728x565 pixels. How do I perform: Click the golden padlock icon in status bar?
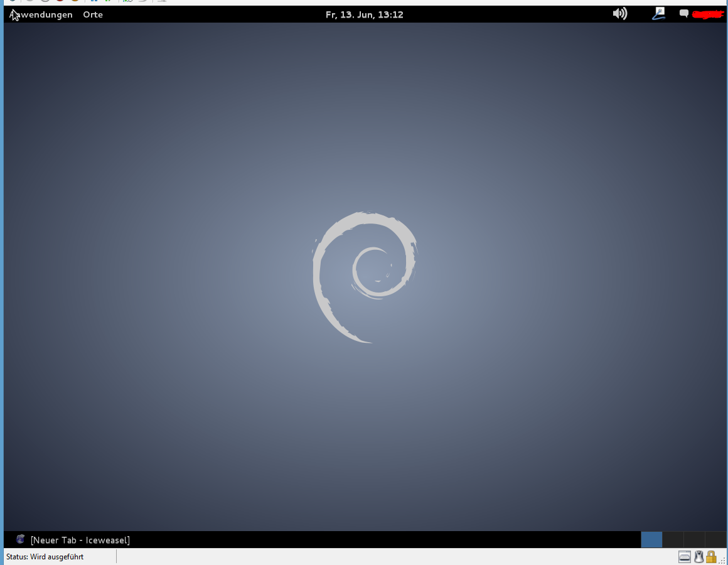point(711,556)
